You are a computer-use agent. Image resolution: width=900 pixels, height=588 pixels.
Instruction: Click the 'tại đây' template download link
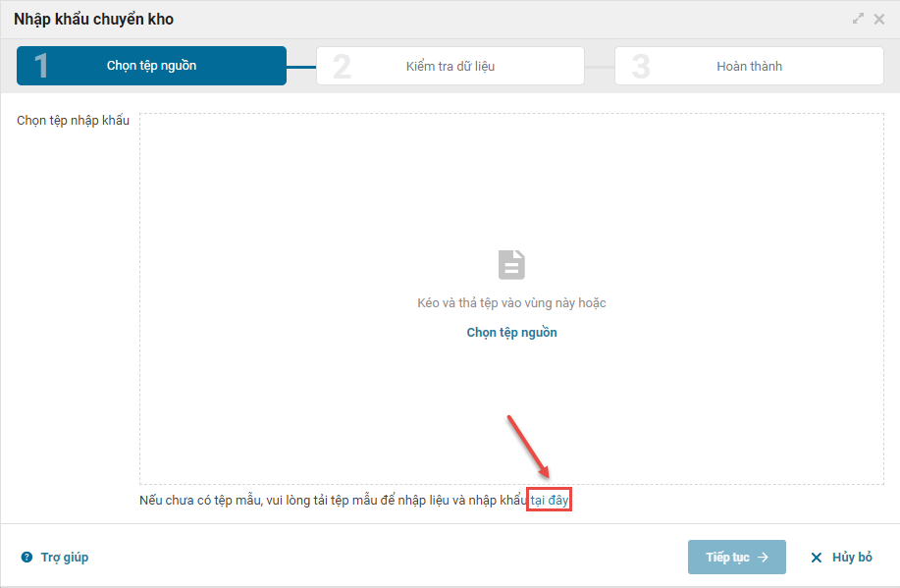[x=550, y=501]
